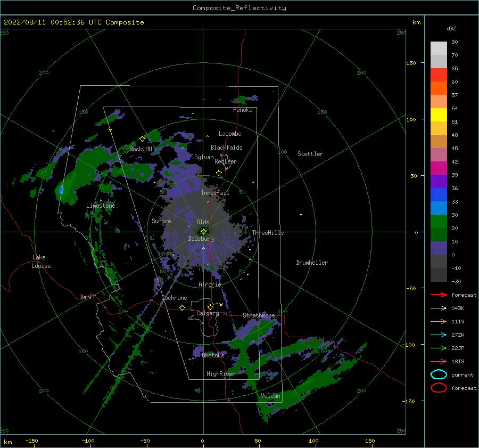This screenshot has width=479, height=448.
Task: Click the green 22JP arrow icon
Action: point(439,348)
